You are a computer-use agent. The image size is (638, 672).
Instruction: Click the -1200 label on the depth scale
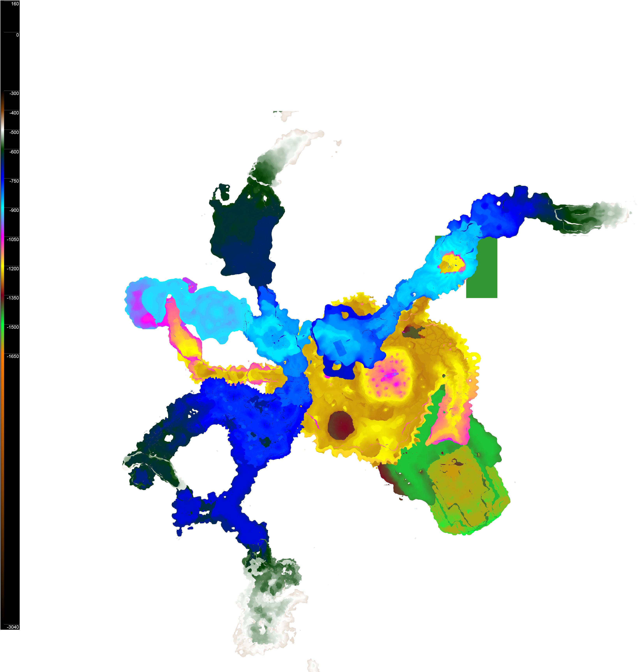(13, 269)
